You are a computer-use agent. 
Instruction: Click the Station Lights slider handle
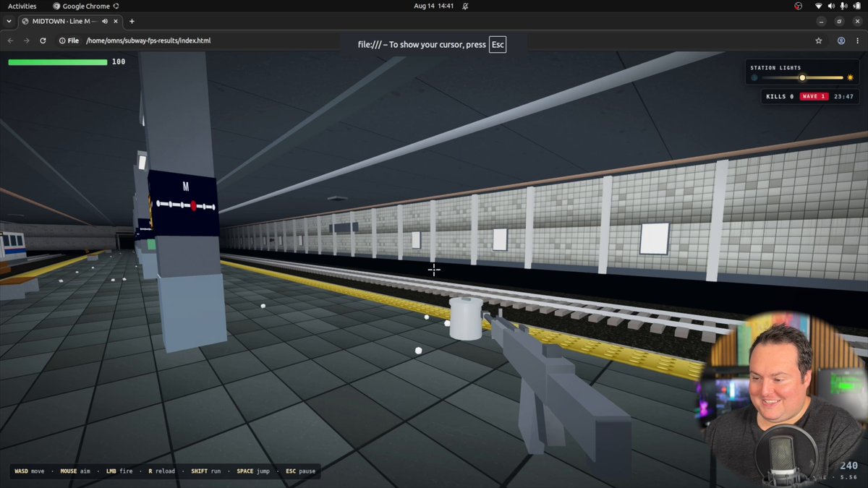pyautogui.click(x=802, y=77)
